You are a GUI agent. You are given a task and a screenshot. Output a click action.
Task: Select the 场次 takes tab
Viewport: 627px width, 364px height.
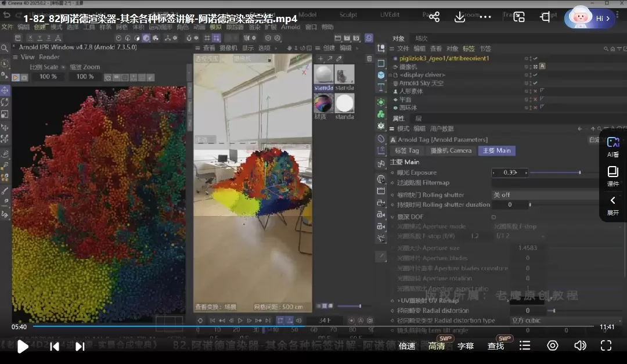(x=421, y=38)
